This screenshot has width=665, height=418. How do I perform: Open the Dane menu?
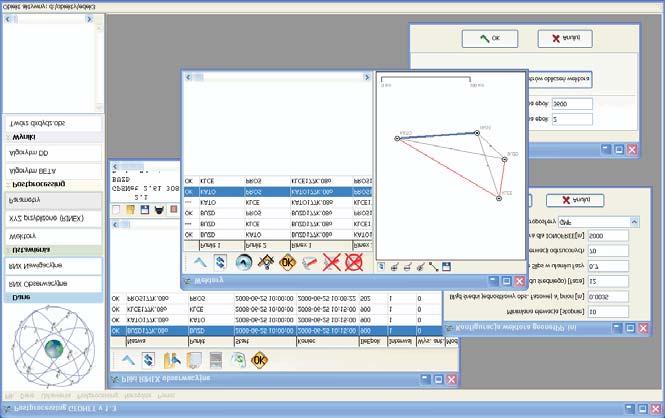pos(28,396)
